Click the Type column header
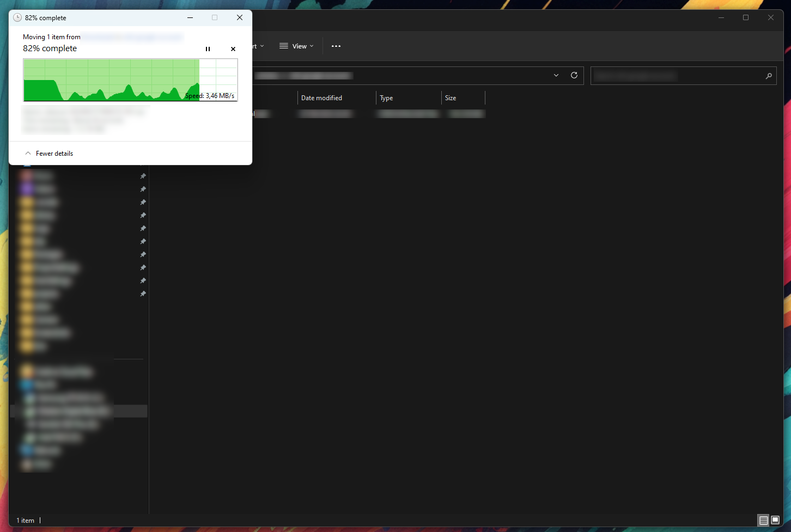791x532 pixels. click(x=386, y=97)
